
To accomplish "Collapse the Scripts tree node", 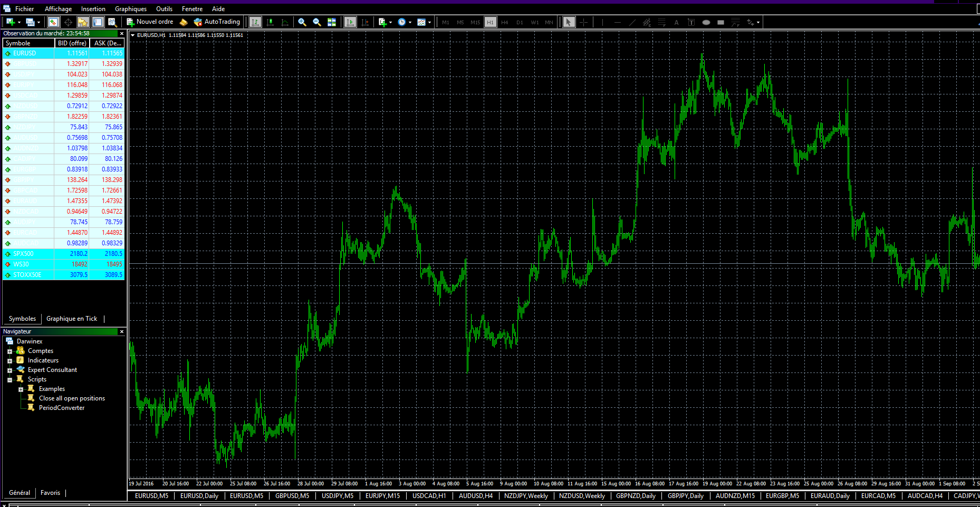I will pyautogui.click(x=9, y=380).
